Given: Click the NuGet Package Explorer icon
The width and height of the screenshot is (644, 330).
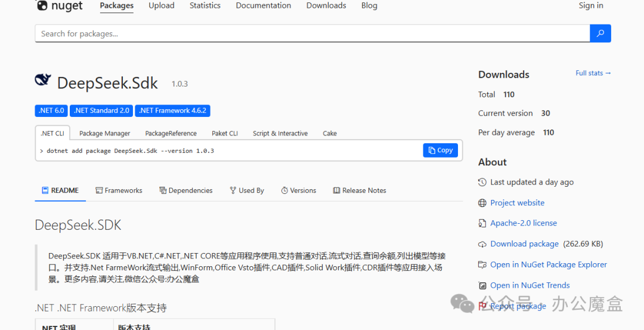Looking at the screenshot, I should click(482, 265).
